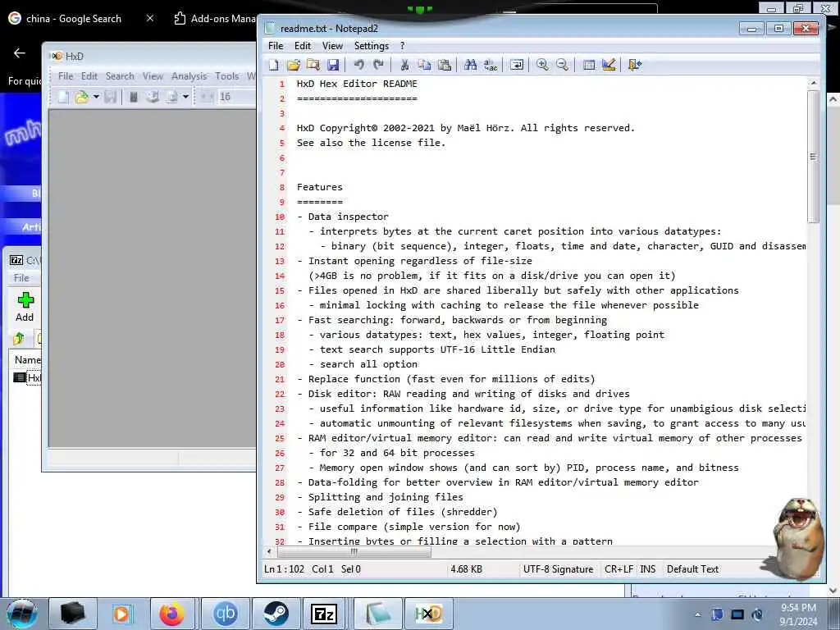Toggle Word Wrap icon in Notepad2 toolbar
Screen dimensions: 840x630
pos(517,65)
